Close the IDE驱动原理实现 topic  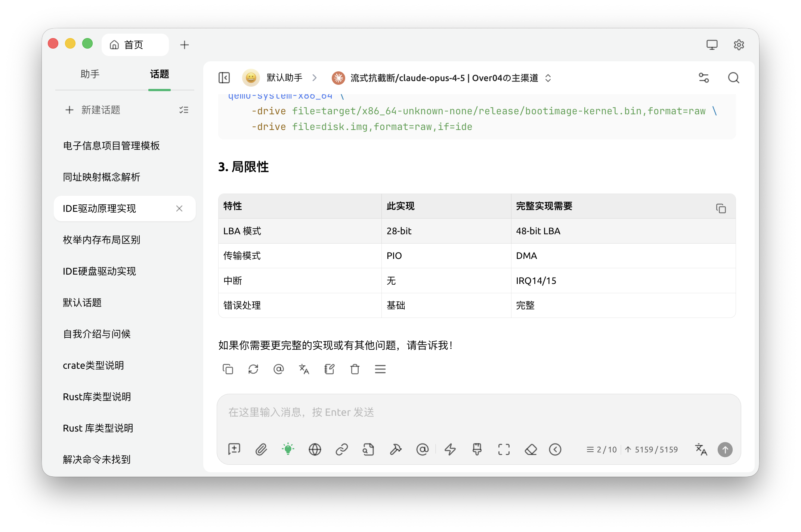(x=179, y=208)
